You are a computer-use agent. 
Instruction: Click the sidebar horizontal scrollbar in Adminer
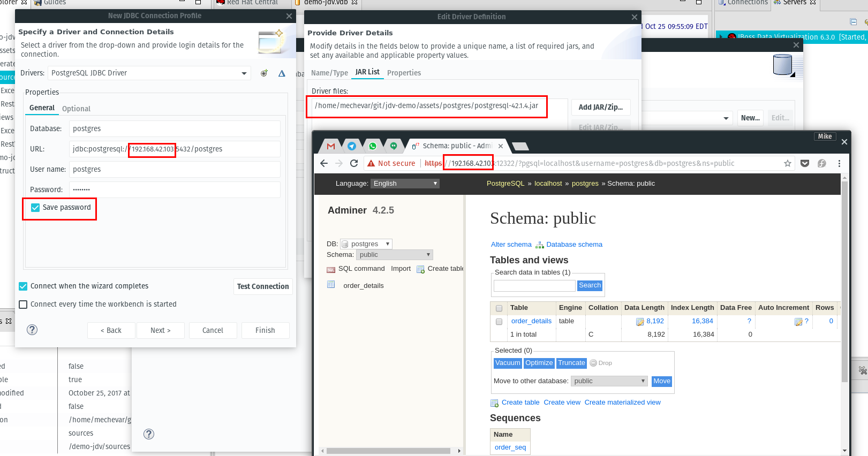click(388, 451)
